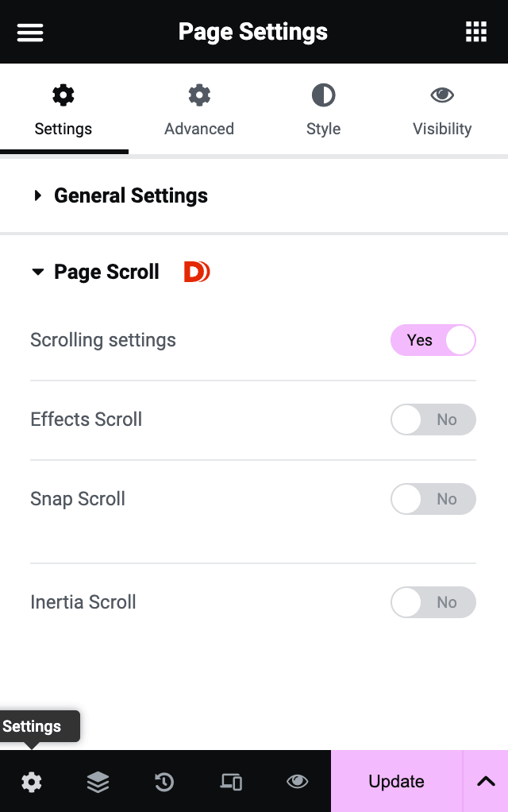Open the widgets grid panel
Viewport: 508px width, 812px height.
(x=476, y=32)
